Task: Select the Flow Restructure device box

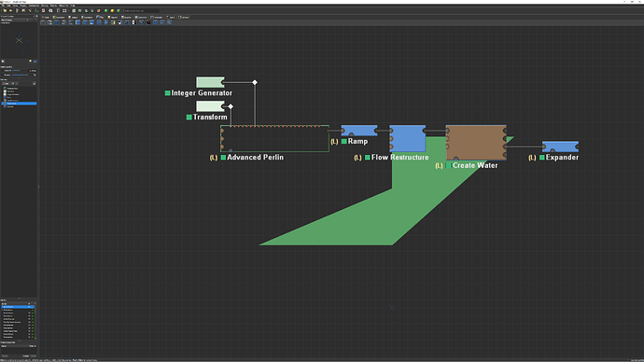Action: coord(408,138)
